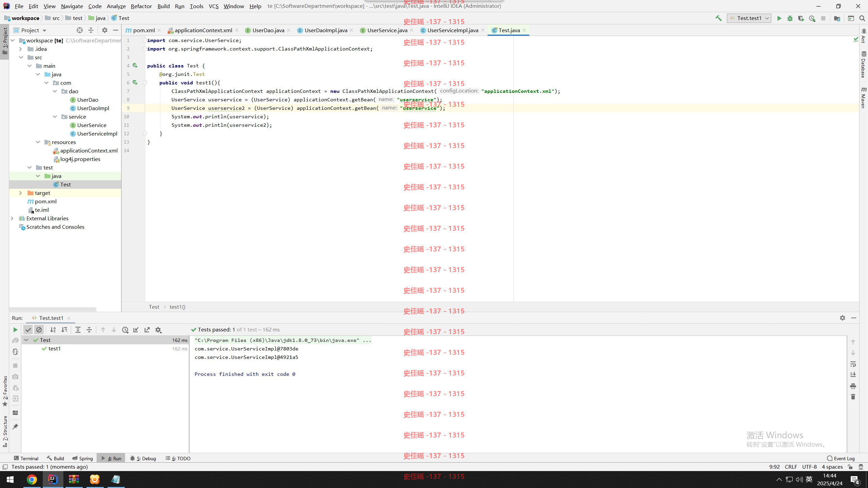
Task: Open Project Structure icon in top toolbar
Action: tap(837, 18)
